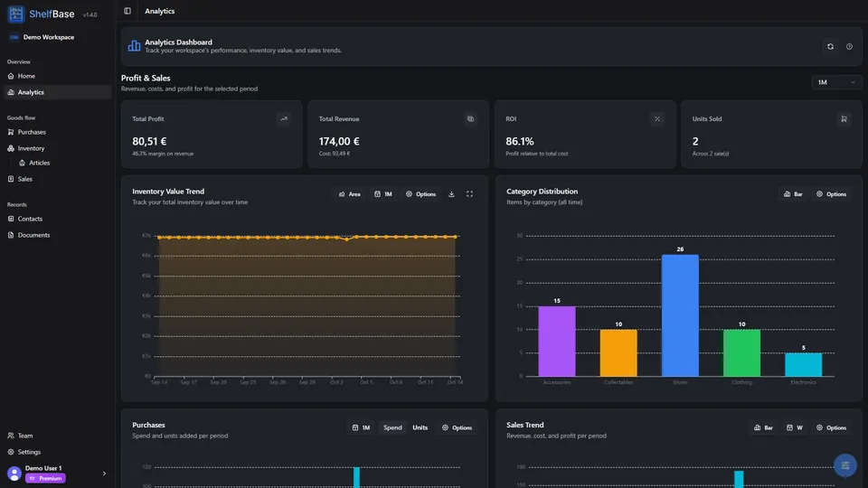Collapse the sidebar with the panel icon
This screenshot has width=868, height=488.
click(x=127, y=11)
